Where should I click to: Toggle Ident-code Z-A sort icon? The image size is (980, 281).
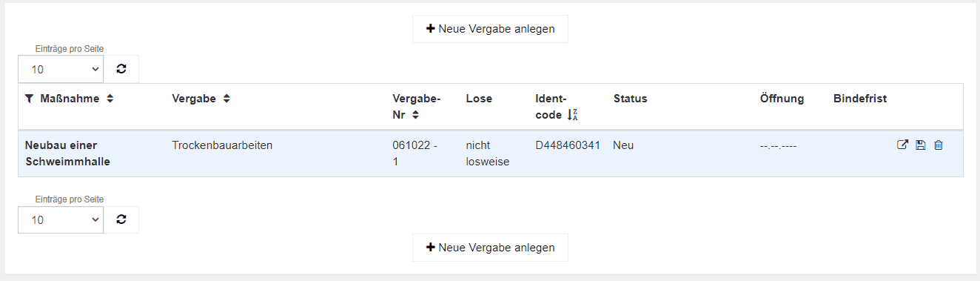pyautogui.click(x=573, y=114)
